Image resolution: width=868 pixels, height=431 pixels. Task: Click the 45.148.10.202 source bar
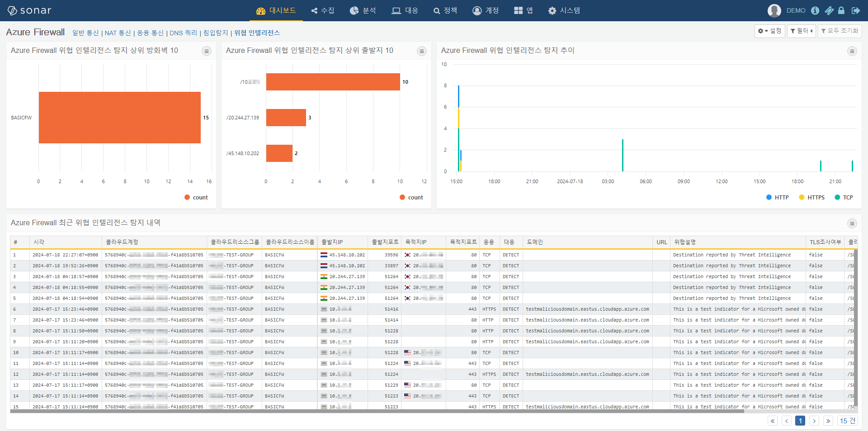279,153
